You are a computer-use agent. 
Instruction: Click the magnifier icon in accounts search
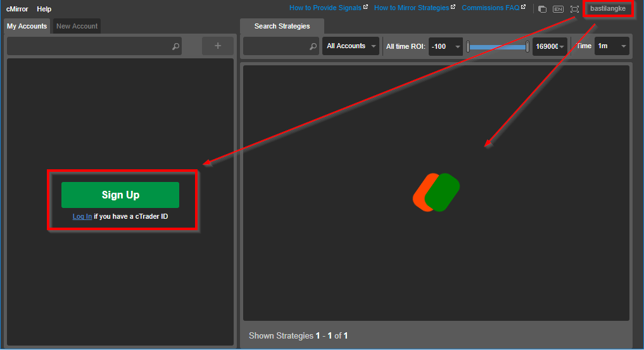point(175,46)
